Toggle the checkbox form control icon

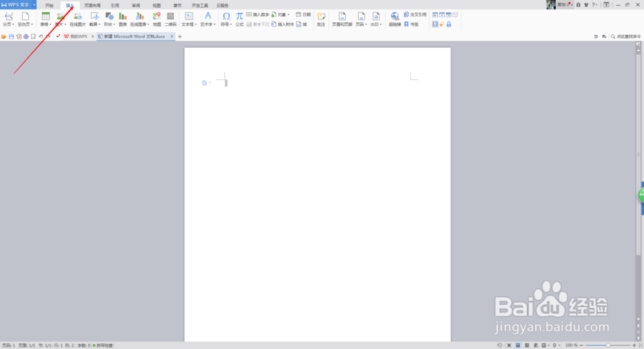442,15
